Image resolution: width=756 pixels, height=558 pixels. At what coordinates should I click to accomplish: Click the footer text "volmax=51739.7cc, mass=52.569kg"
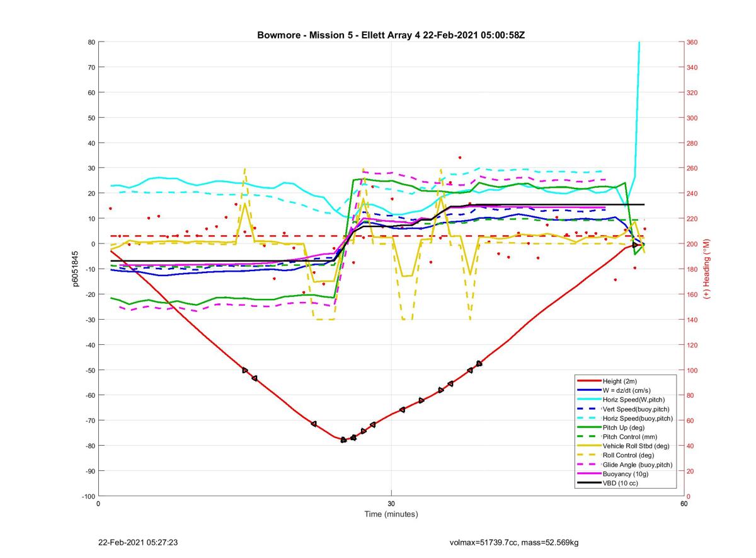[514, 542]
